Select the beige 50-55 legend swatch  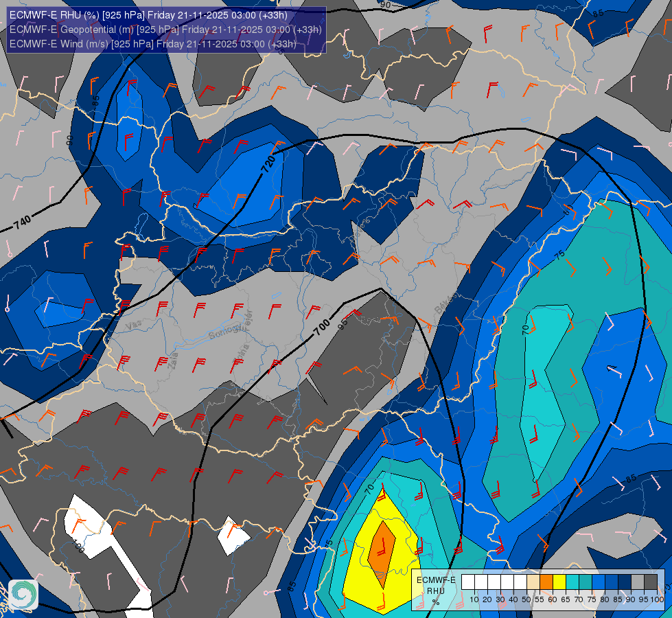pos(533,582)
